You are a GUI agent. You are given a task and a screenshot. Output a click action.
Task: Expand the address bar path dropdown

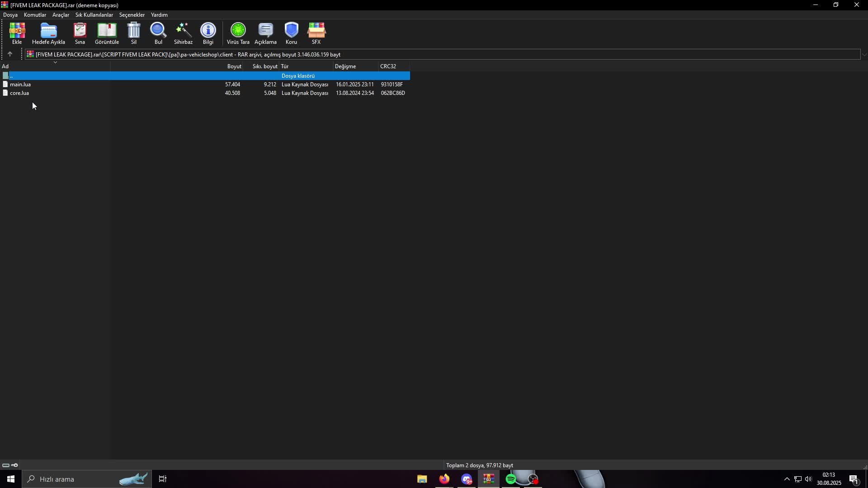coord(864,55)
